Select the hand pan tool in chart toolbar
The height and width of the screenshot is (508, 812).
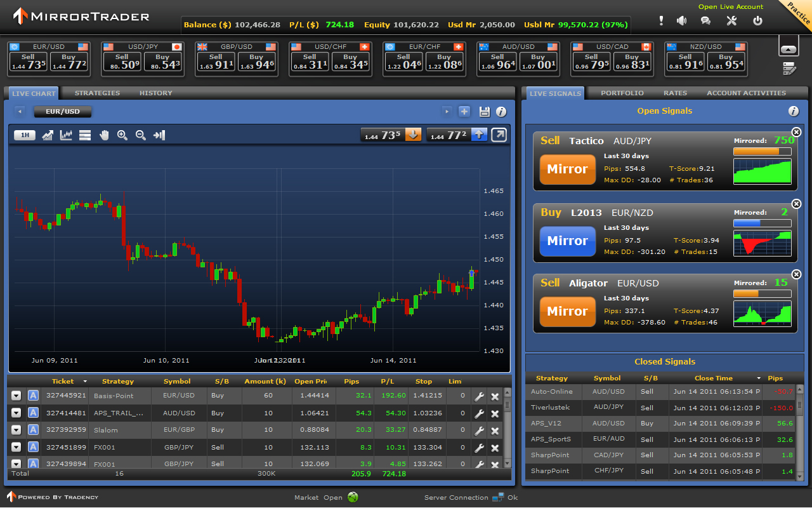tap(104, 135)
